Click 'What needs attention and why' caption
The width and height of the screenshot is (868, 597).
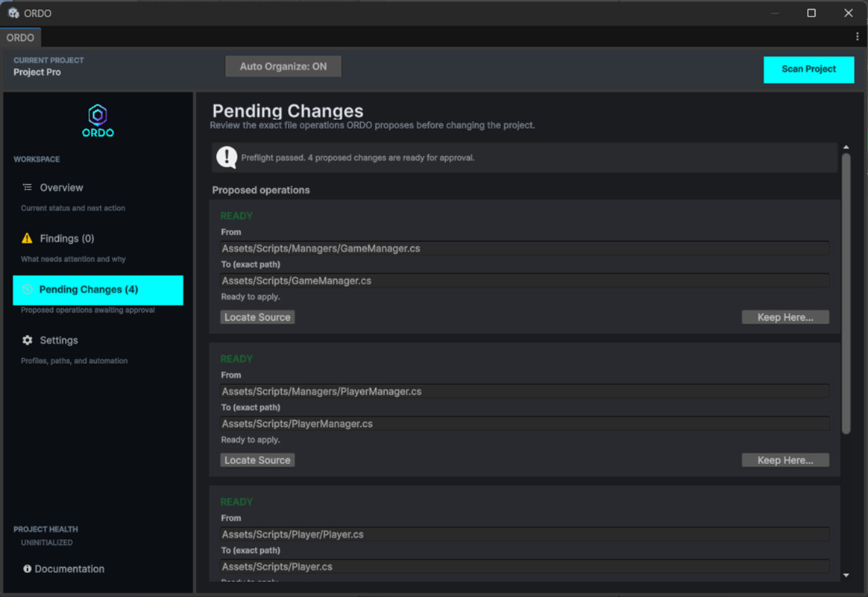coord(73,259)
